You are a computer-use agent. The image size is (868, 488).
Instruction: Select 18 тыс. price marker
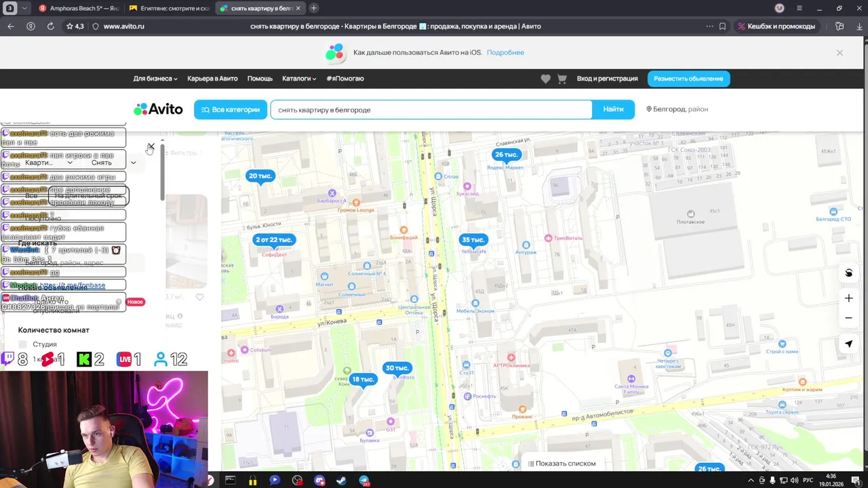pyautogui.click(x=363, y=380)
